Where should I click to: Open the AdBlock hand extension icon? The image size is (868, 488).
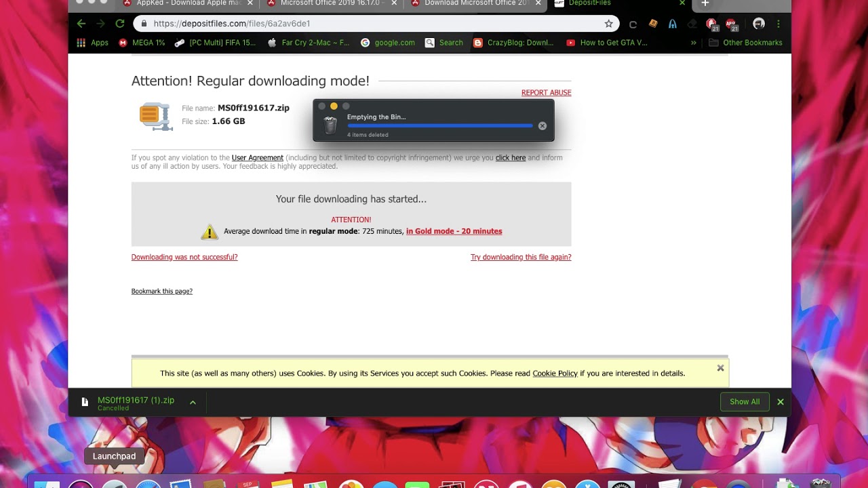tap(712, 24)
